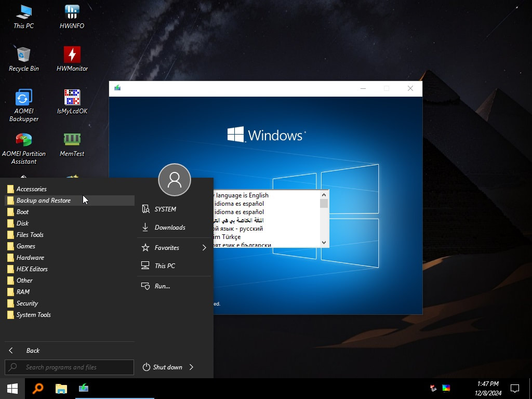532x399 pixels.
Task: Click the language window title icon
Action: click(x=117, y=88)
